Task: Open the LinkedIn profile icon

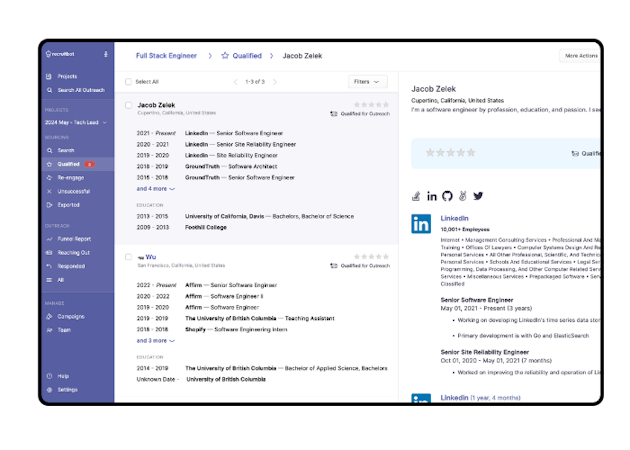Action: pos(432,196)
